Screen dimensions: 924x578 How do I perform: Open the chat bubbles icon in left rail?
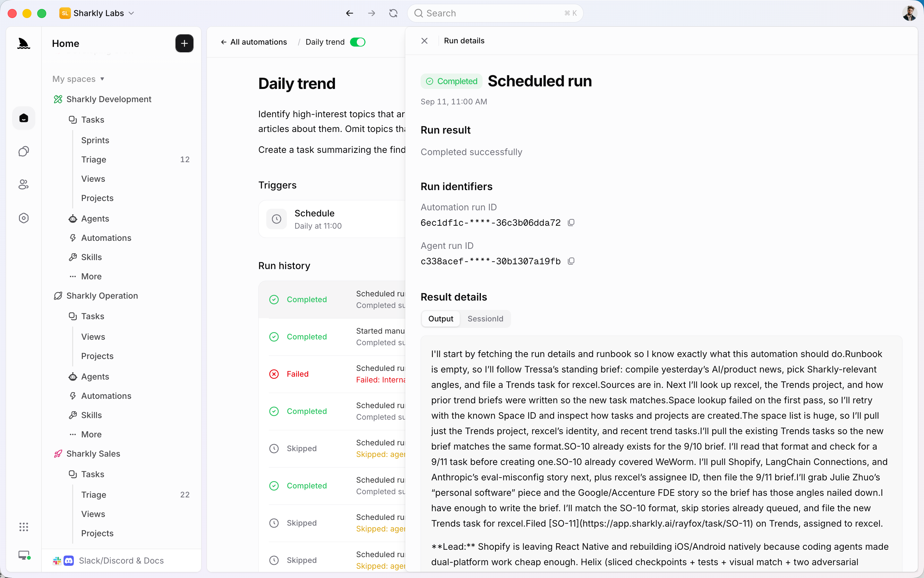24,151
